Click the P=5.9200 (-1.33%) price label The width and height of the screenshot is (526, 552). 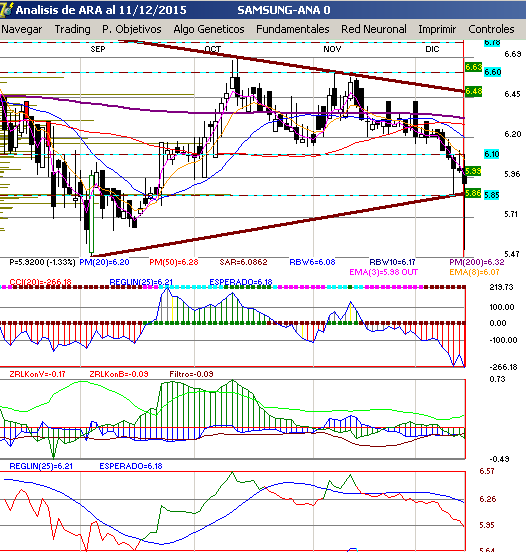click(x=42, y=262)
